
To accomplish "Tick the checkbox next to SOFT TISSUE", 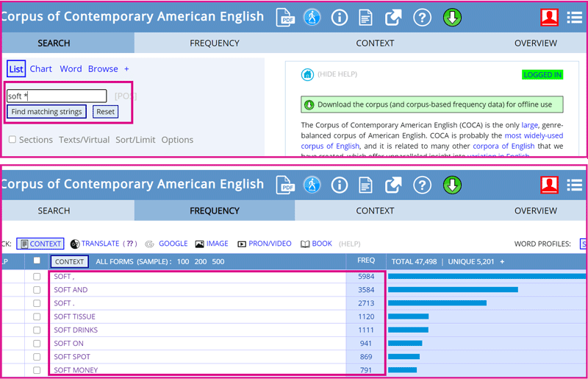I will click(x=37, y=317).
